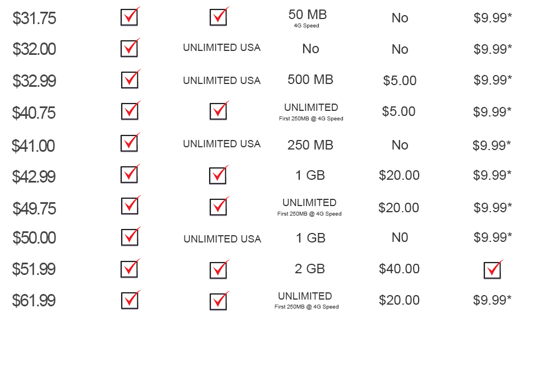Toggle second checkbox in $42.99 row

(x=218, y=176)
